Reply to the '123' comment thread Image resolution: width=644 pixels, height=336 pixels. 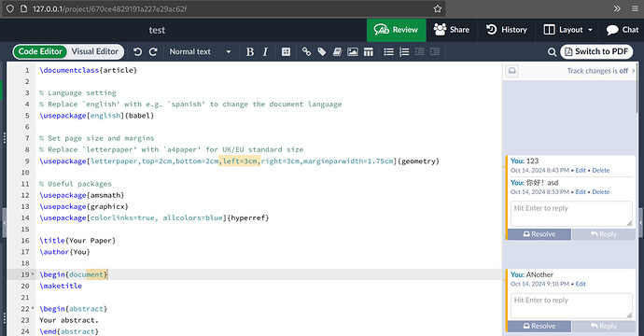coord(603,234)
